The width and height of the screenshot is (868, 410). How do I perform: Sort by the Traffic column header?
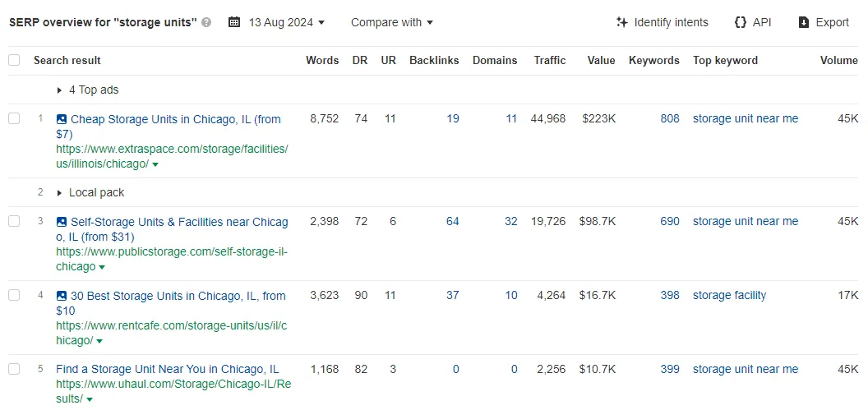tap(550, 60)
